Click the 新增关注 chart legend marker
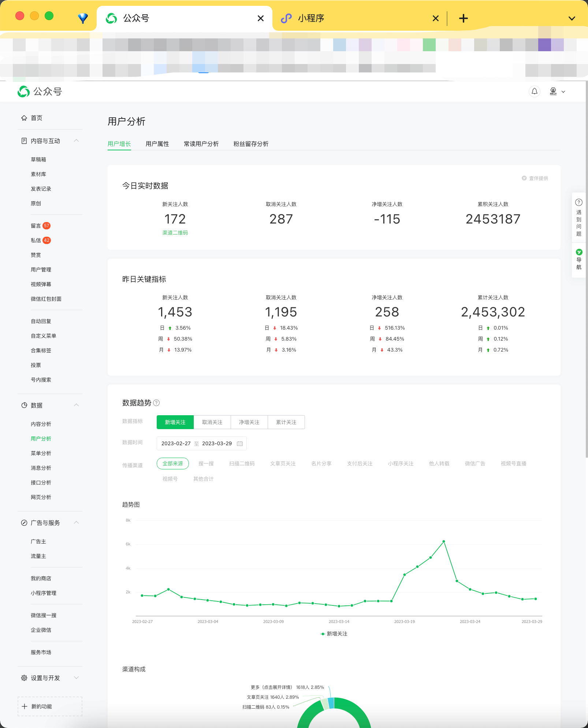Image resolution: width=588 pixels, height=728 pixels. coord(323,634)
